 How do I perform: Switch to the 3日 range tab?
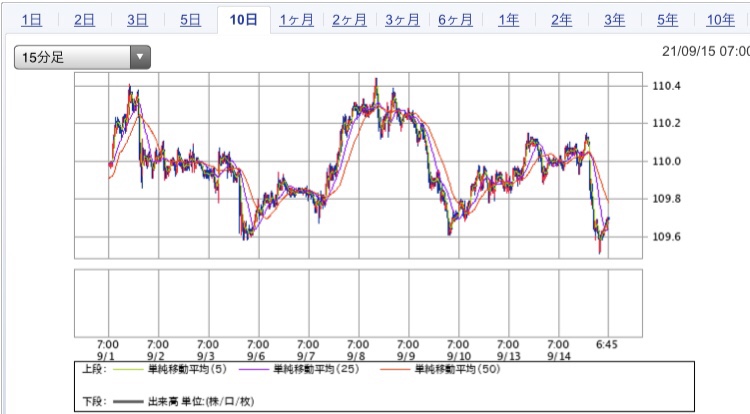(x=137, y=20)
